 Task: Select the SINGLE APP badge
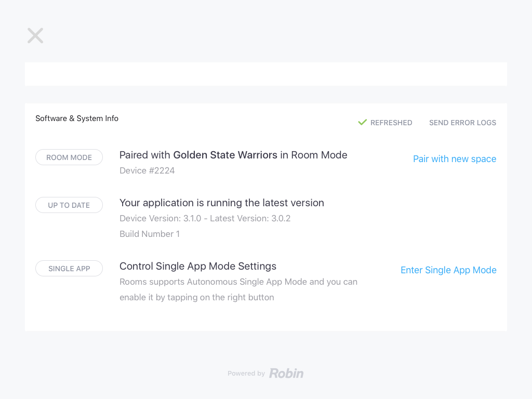click(x=69, y=269)
